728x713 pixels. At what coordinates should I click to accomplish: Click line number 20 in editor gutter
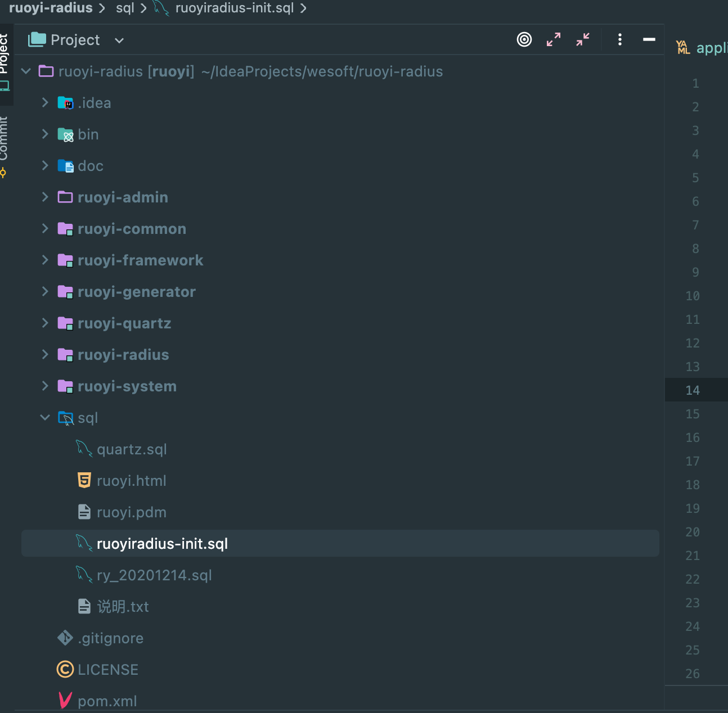693,532
